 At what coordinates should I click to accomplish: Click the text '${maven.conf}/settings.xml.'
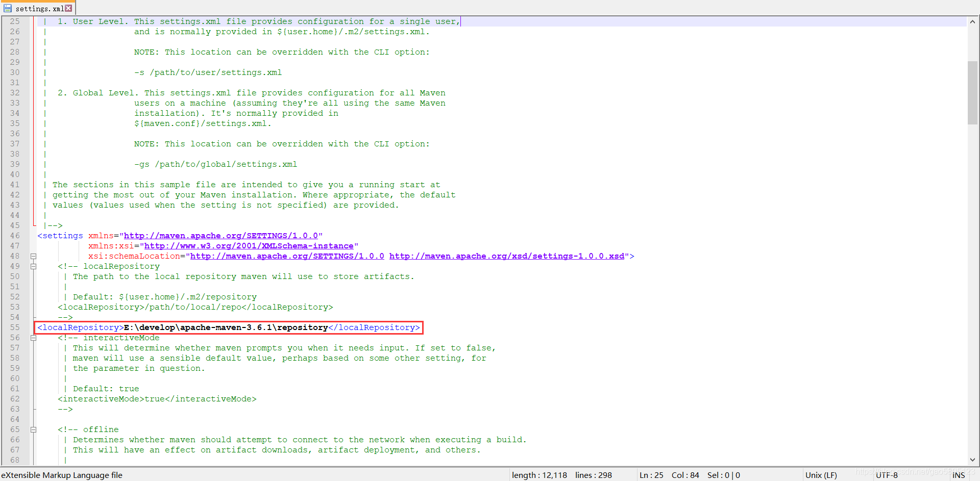coord(203,123)
